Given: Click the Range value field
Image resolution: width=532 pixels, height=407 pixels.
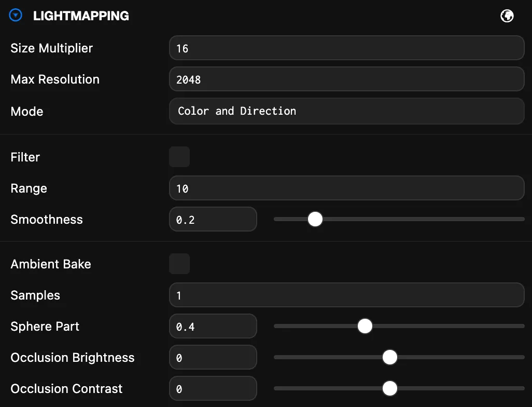Looking at the screenshot, I should (346, 188).
